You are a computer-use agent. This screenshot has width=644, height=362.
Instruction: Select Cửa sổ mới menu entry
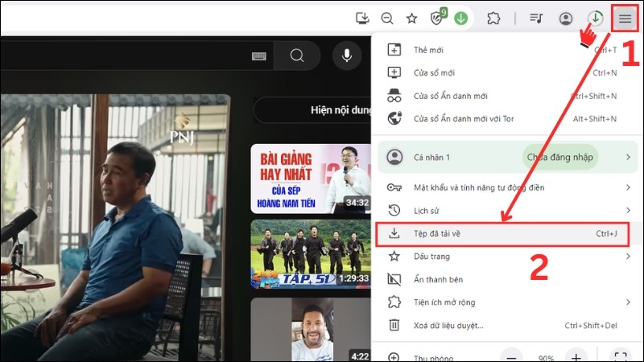point(508,72)
